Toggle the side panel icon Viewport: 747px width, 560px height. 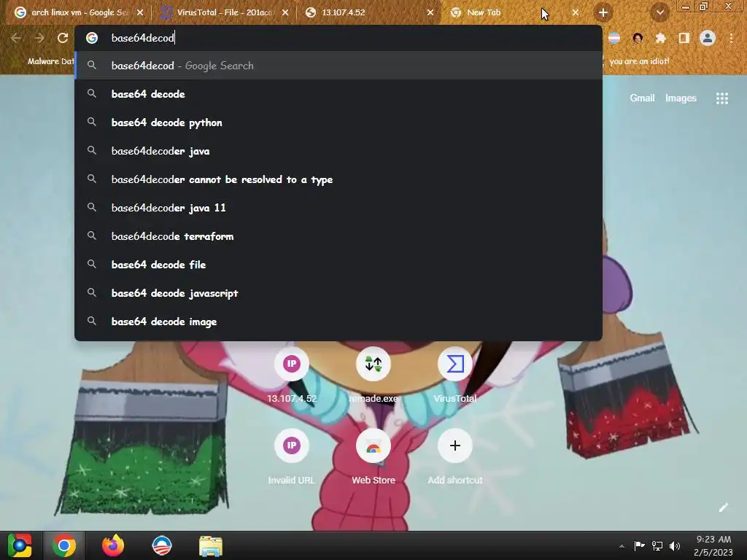point(684,38)
